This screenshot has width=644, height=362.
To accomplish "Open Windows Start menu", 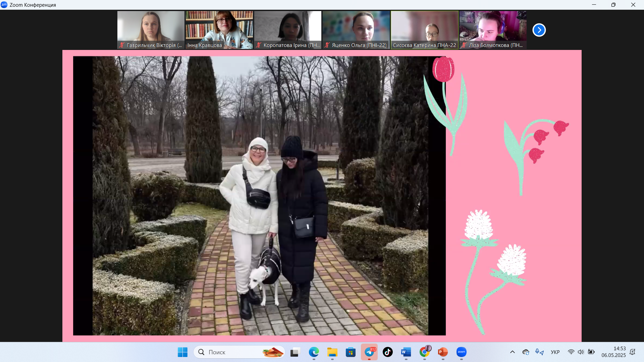I will 182,352.
